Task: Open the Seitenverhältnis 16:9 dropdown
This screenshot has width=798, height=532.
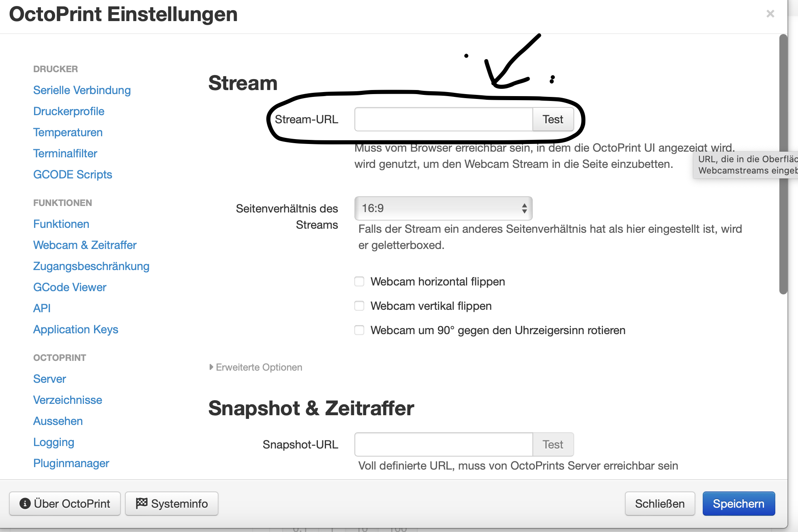Action: coord(443,208)
